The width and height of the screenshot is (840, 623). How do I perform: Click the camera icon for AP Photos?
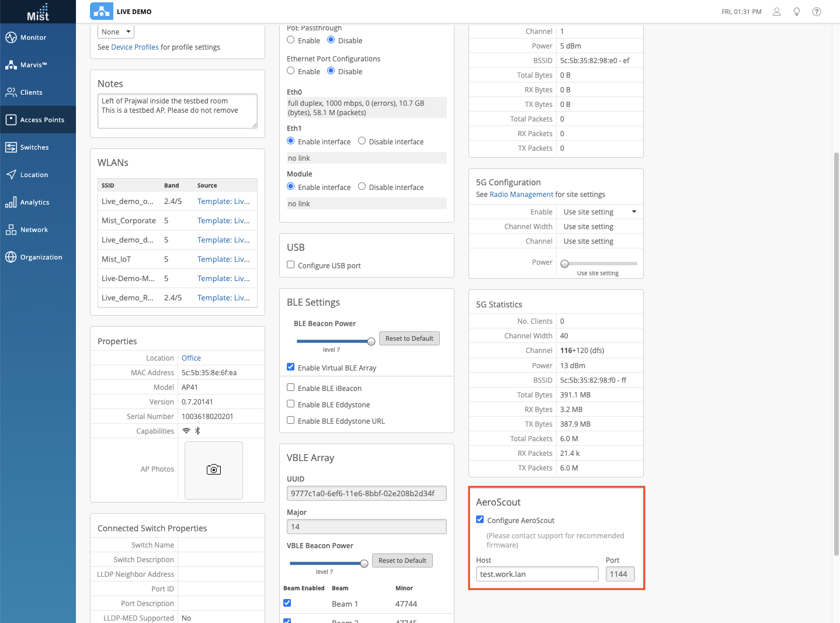214,470
